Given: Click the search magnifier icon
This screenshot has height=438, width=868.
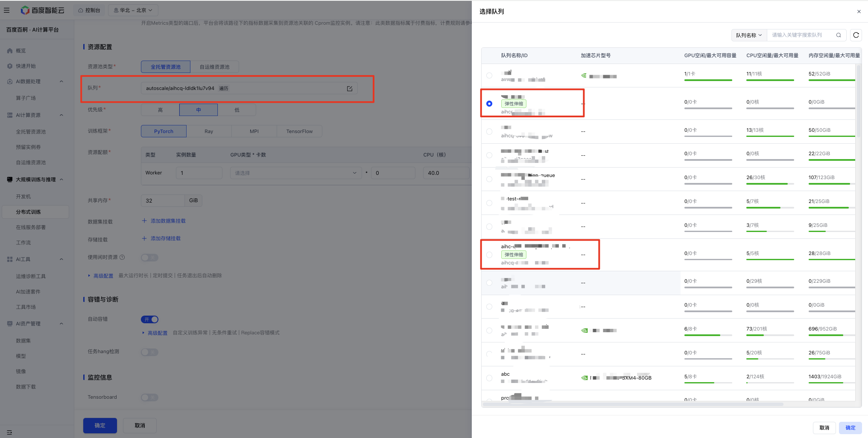Looking at the screenshot, I should click(x=839, y=35).
